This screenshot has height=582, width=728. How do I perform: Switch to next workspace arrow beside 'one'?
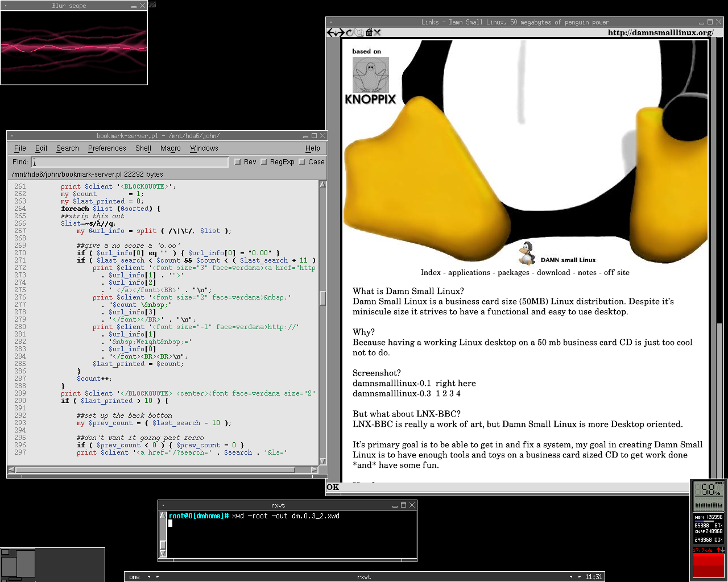[x=158, y=577]
